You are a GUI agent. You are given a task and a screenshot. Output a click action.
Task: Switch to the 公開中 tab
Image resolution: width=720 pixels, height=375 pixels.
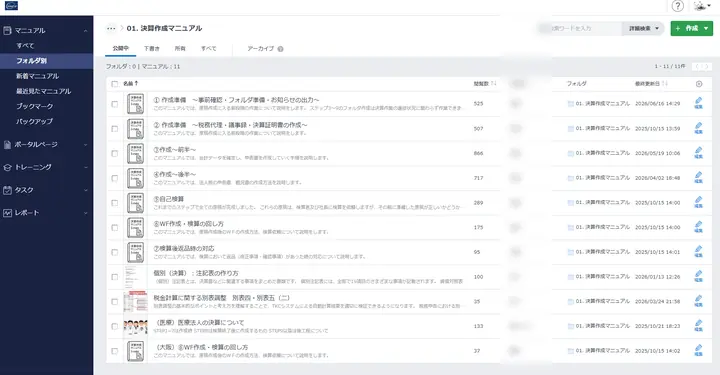[121, 49]
